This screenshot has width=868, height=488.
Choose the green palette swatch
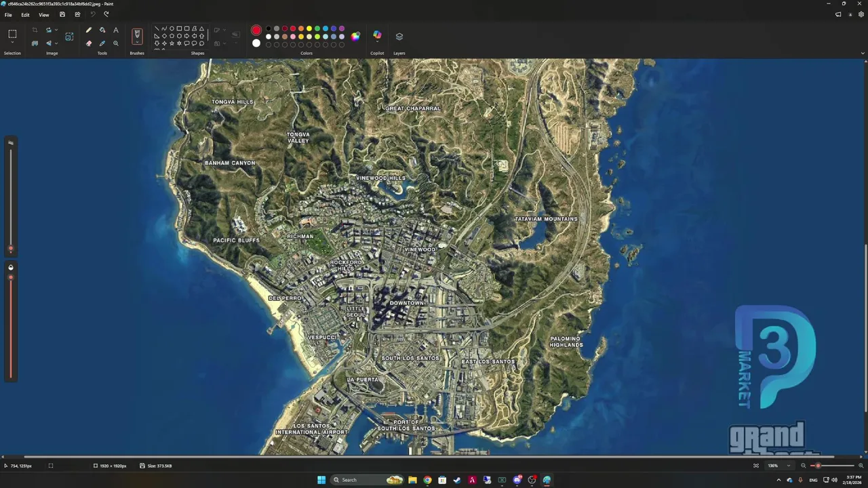coord(317,28)
